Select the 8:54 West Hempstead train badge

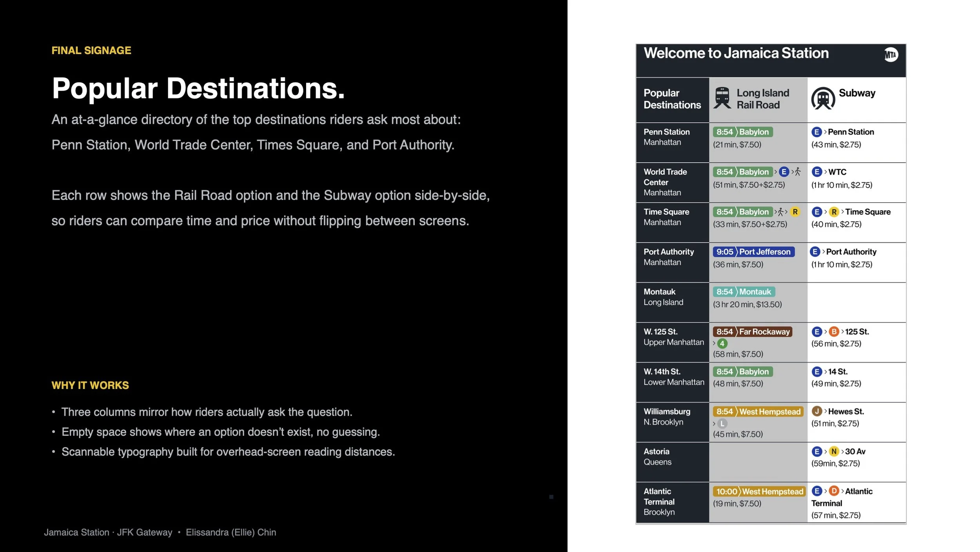(x=758, y=412)
